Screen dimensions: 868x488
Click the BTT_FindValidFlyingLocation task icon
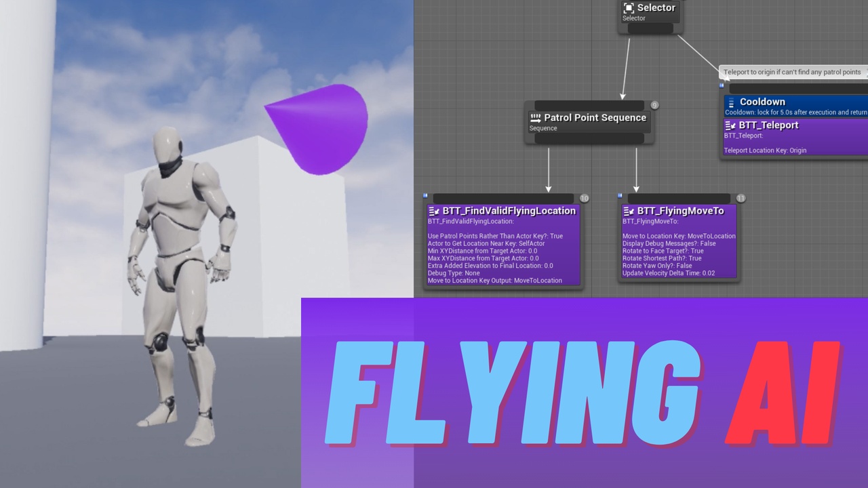434,211
